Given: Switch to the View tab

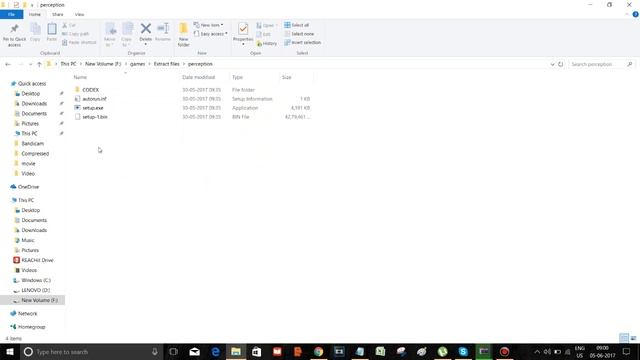Looking at the screenshot, I should [x=79, y=14].
